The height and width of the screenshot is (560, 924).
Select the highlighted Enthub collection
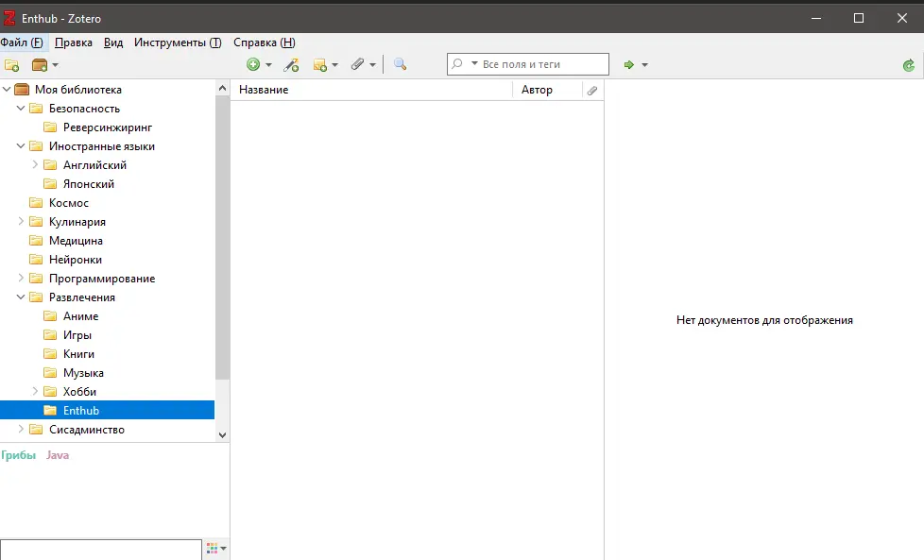click(x=108, y=410)
